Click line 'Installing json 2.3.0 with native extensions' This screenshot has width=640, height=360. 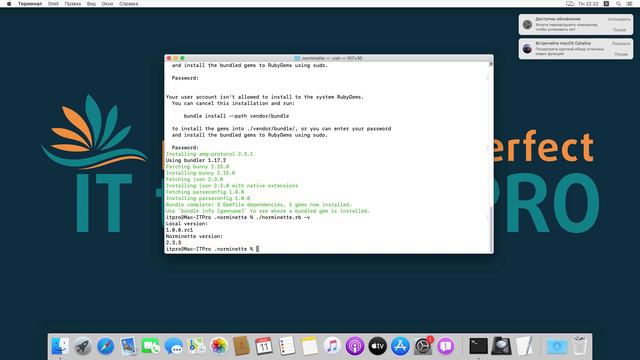(232, 186)
